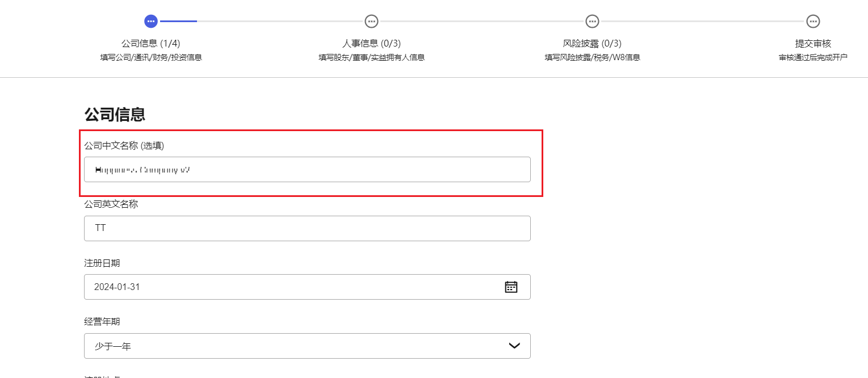Click the 公司中文名称 (选填) label
Screen dimensions: 868x378
point(124,145)
